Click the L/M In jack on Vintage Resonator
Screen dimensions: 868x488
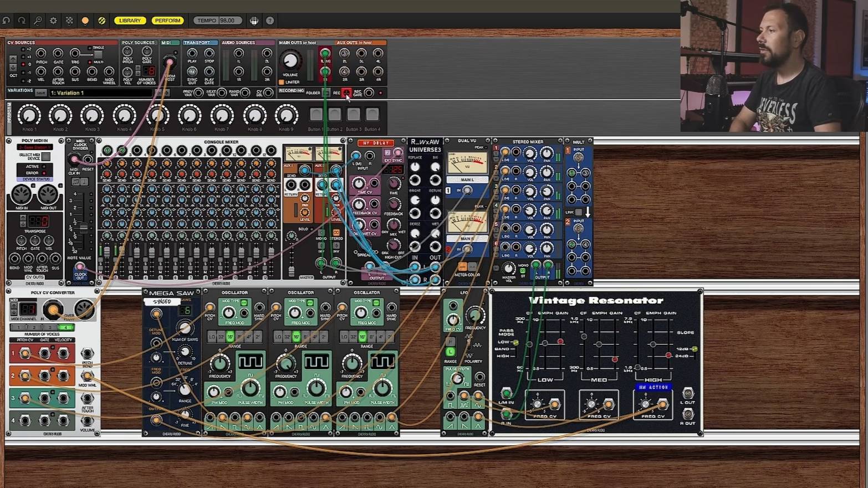(x=506, y=394)
